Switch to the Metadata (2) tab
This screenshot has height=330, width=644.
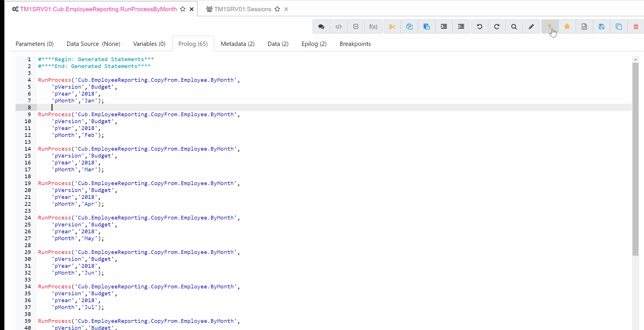pos(238,44)
